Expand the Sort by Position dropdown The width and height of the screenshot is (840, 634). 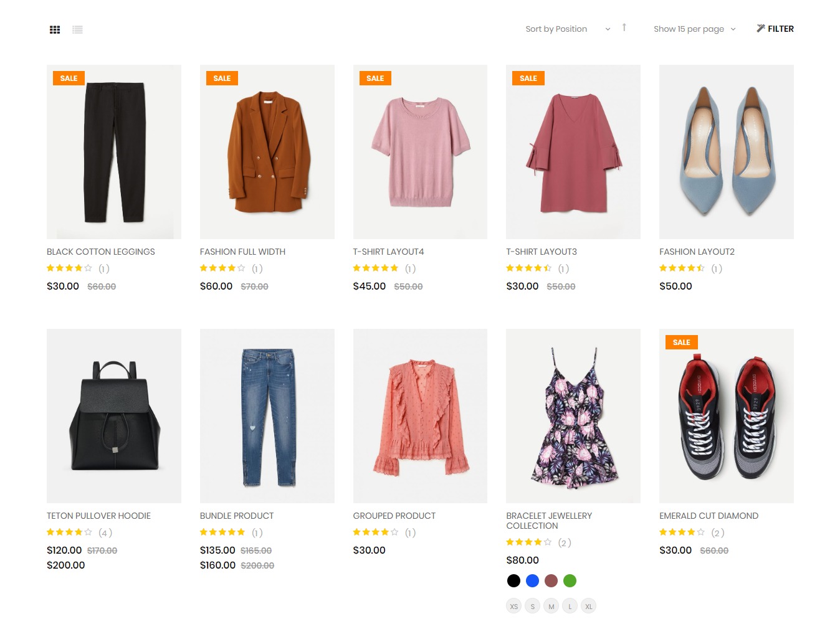568,29
